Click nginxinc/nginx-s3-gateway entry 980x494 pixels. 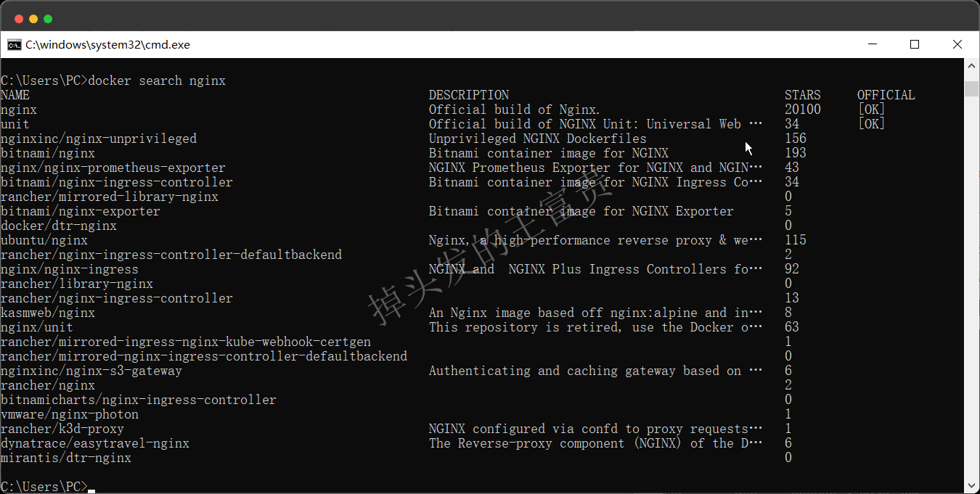pyautogui.click(x=91, y=371)
